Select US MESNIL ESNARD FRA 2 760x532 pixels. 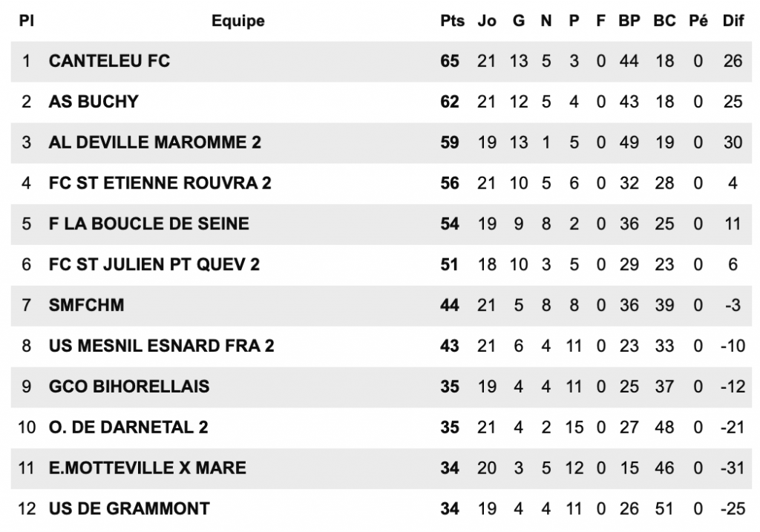pos(161,346)
